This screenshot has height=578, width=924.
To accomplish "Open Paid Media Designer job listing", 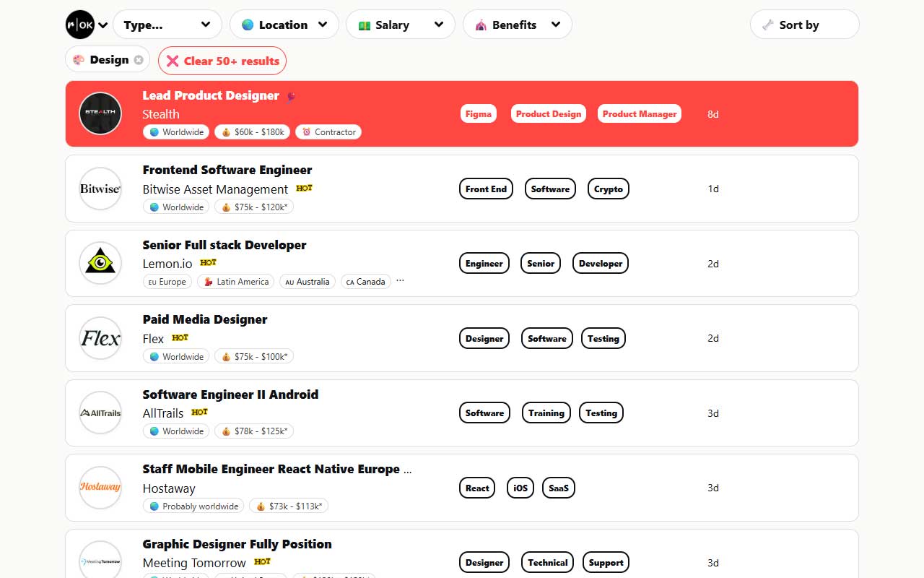I will [x=205, y=319].
